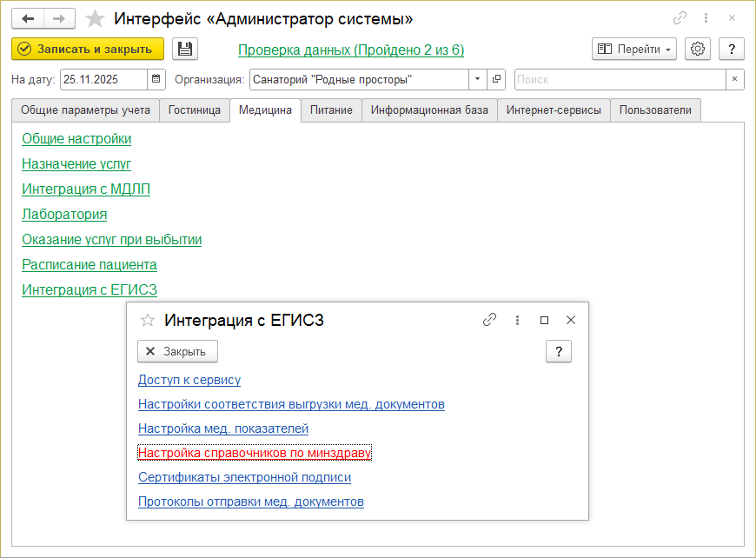Open settings gear icon in toolbar
The width and height of the screenshot is (756, 558).
click(x=697, y=49)
